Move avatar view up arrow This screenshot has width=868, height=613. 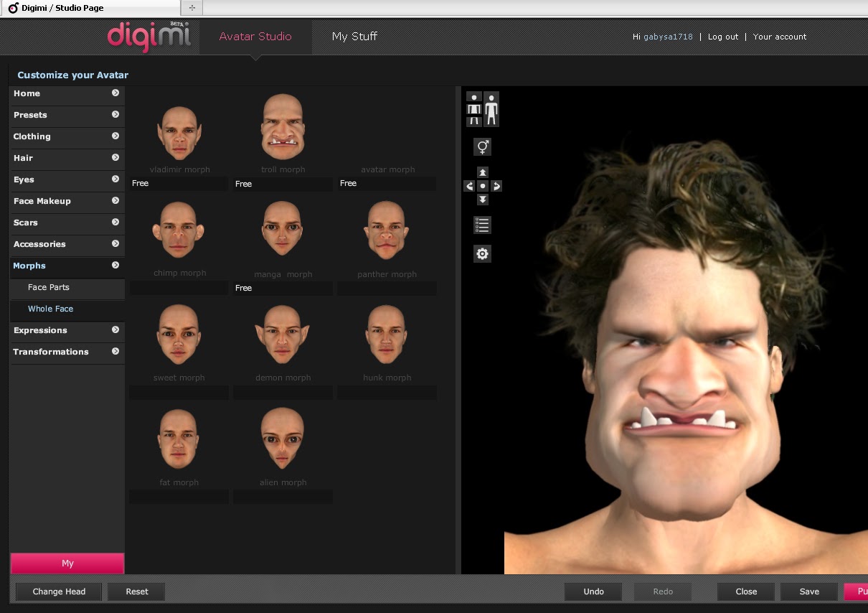(483, 172)
